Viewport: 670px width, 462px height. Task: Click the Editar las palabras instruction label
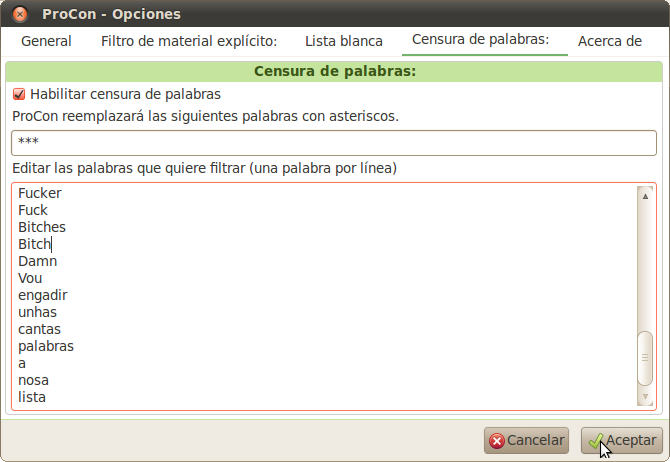point(204,168)
